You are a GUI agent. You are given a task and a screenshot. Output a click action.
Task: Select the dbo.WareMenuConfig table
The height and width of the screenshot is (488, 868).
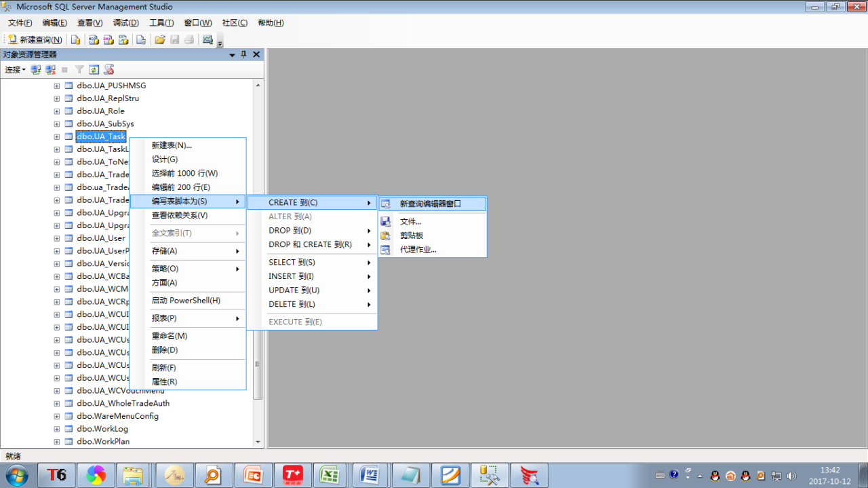(117, 416)
